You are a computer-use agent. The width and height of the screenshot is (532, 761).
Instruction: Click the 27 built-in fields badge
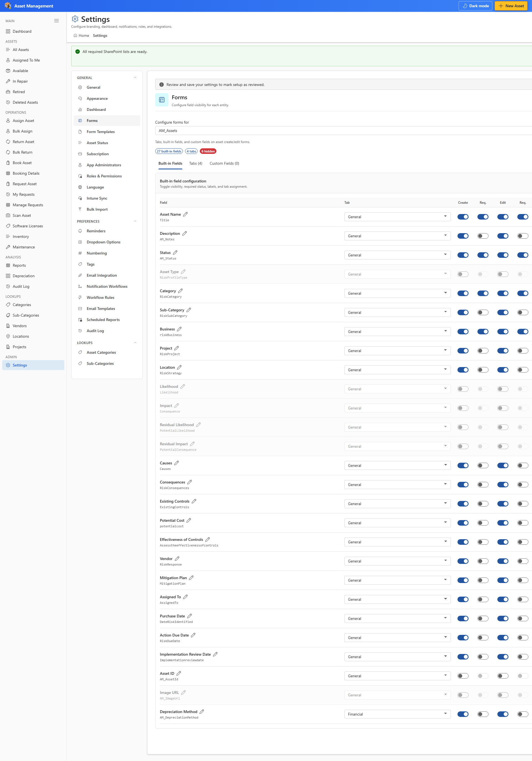point(169,151)
